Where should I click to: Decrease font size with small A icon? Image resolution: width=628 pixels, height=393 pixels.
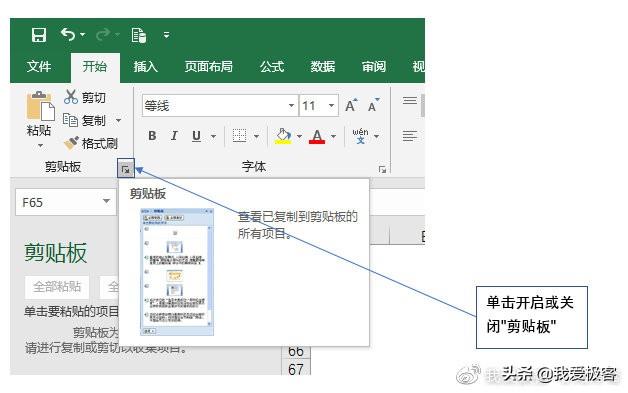373,105
